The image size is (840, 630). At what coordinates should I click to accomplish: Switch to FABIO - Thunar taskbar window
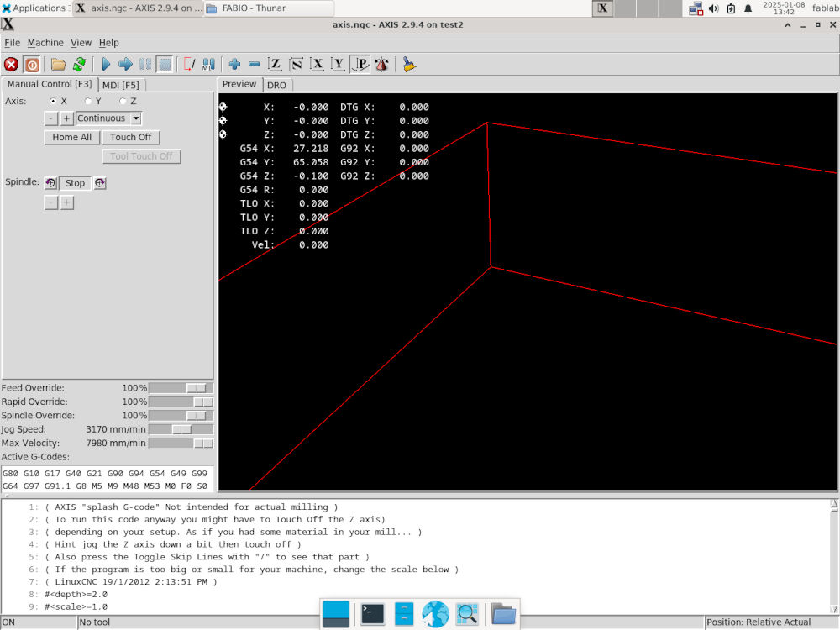pyautogui.click(x=269, y=8)
